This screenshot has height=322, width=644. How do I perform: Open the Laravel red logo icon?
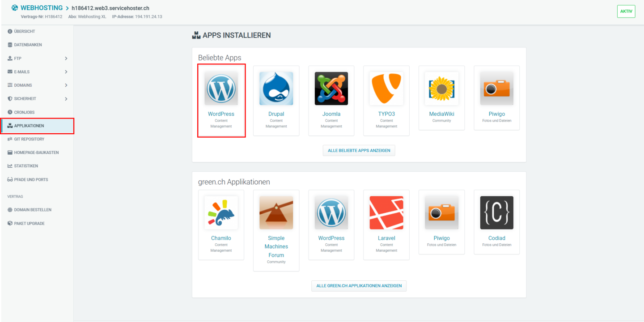(x=386, y=213)
